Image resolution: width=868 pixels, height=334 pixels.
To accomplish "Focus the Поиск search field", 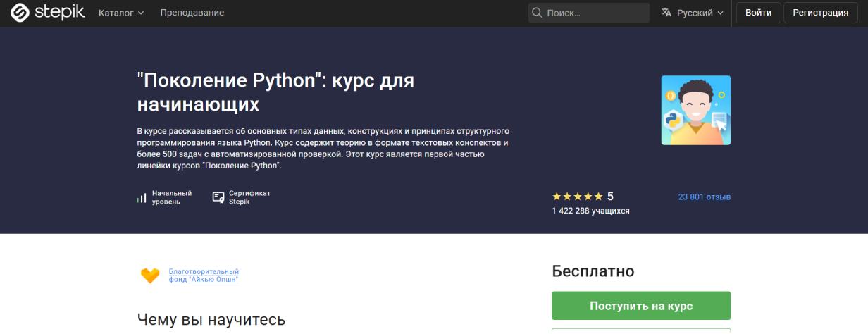I will [x=589, y=13].
